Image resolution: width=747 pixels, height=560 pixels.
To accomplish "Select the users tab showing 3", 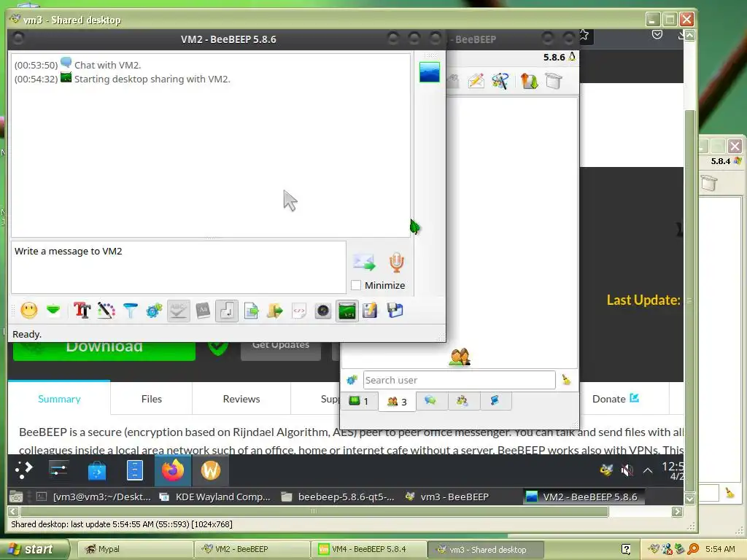I will [397, 402].
